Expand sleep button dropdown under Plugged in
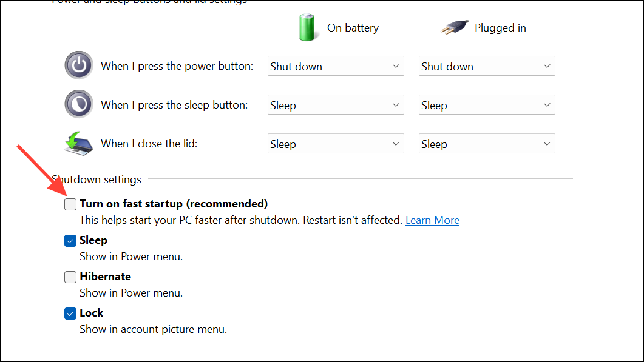 (x=487, y=105)
